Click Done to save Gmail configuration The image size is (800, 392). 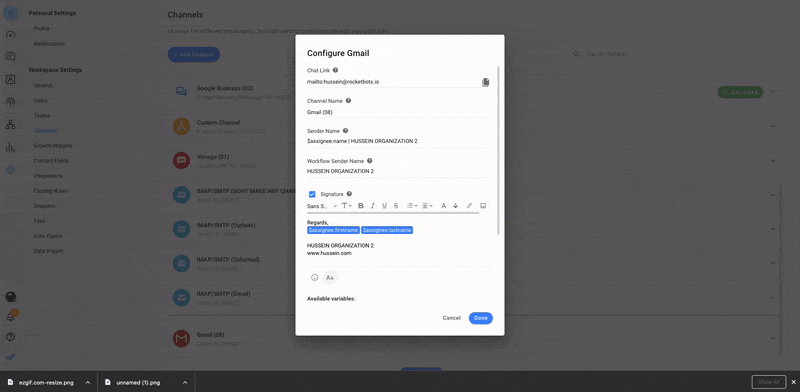[x=481, y=318]
